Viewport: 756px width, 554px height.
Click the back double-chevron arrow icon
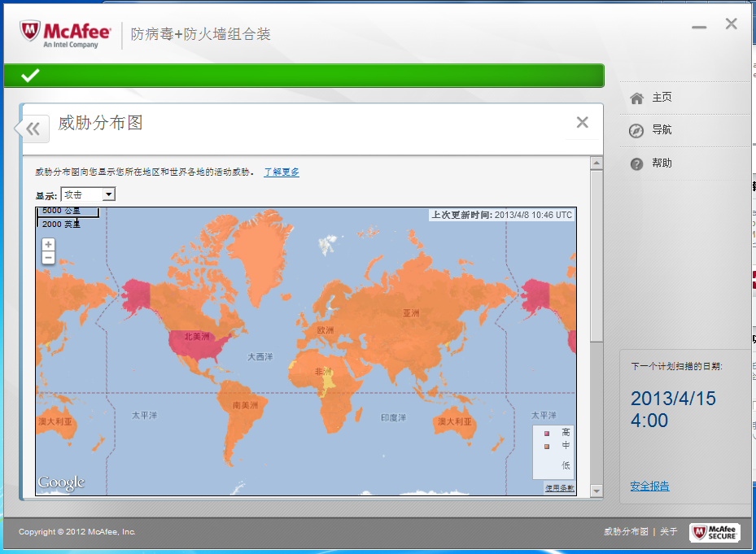click(x=33, y=129)
